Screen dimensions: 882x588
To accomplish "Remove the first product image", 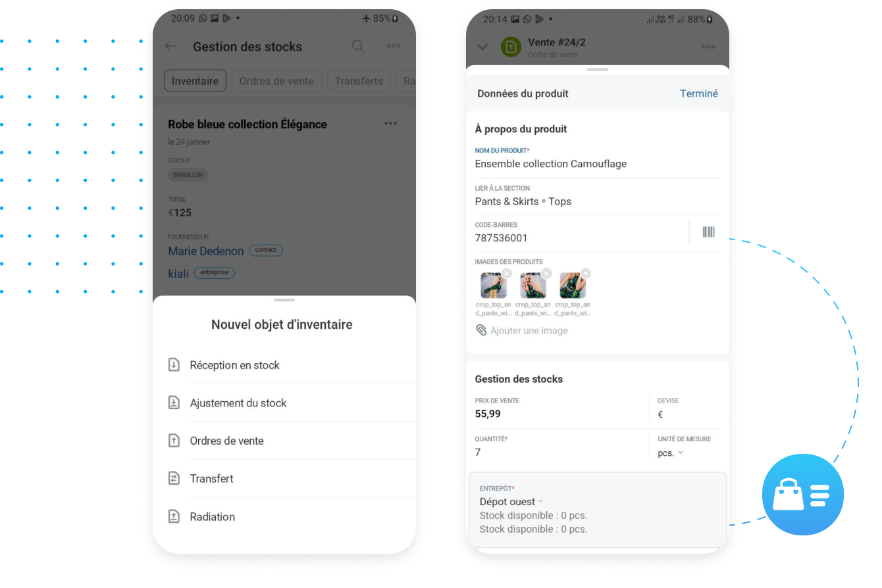I will 506,274.
